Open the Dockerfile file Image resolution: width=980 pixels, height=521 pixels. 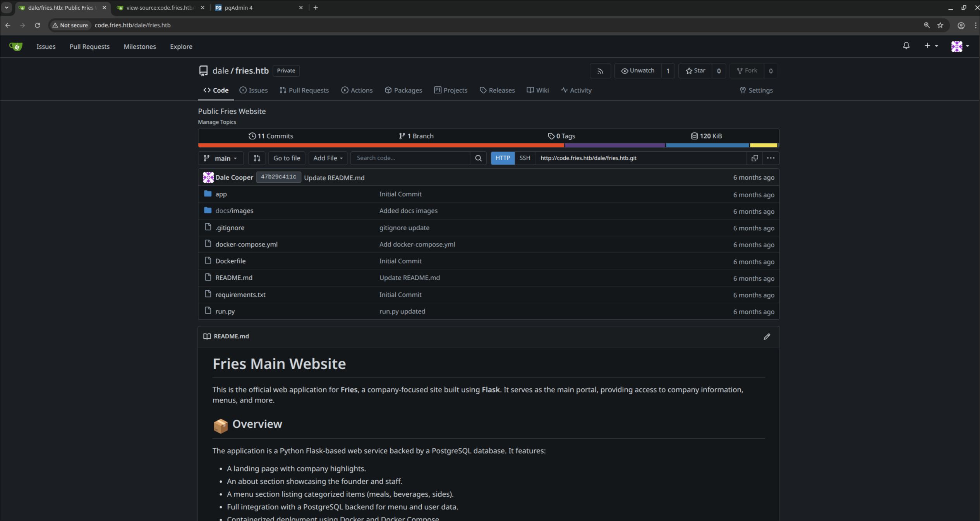click(x=230, y=261)
